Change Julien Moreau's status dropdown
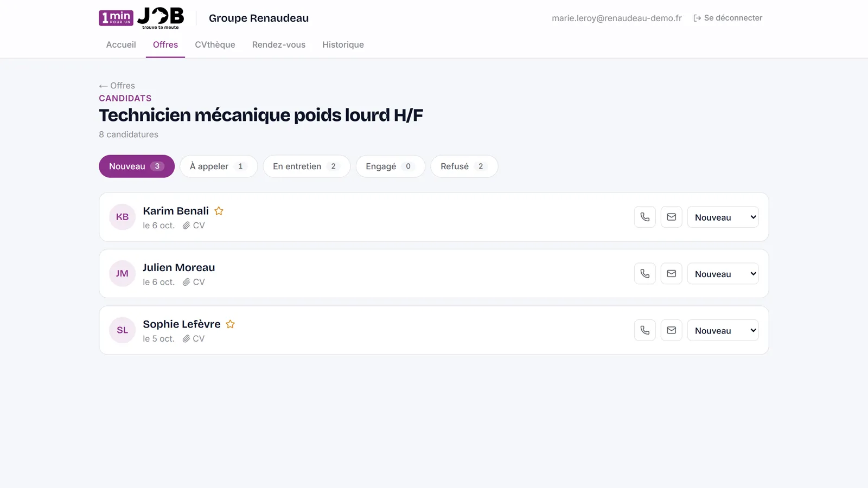The width and height of the screenshot is (868, 488). [723, 274]
